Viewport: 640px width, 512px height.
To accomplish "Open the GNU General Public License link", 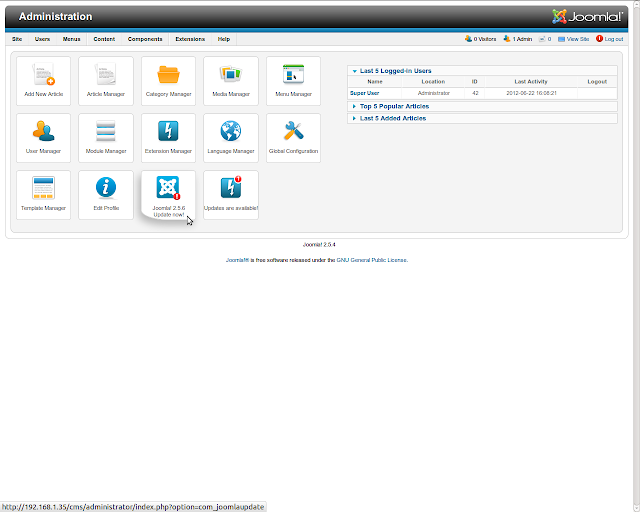I will click(x=371, y=260).
